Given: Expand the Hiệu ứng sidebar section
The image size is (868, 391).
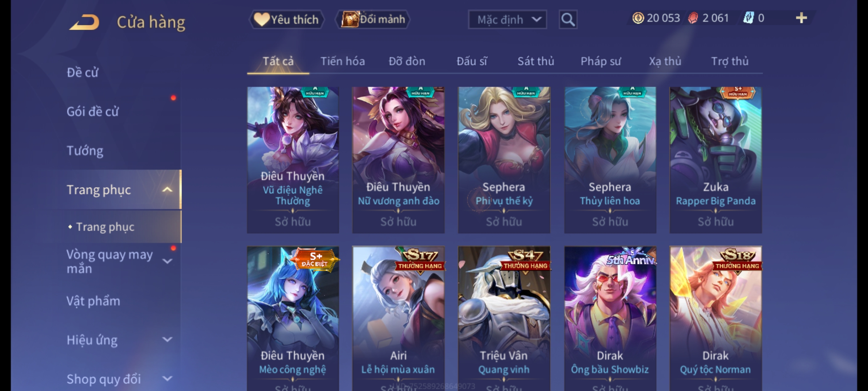Looking at the screenshot, I should (167, 340).
